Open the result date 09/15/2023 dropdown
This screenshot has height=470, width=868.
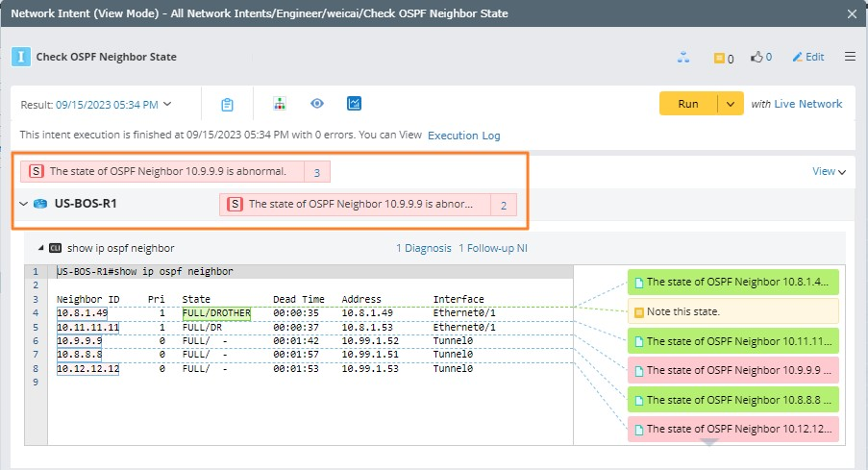pos(113,104)
